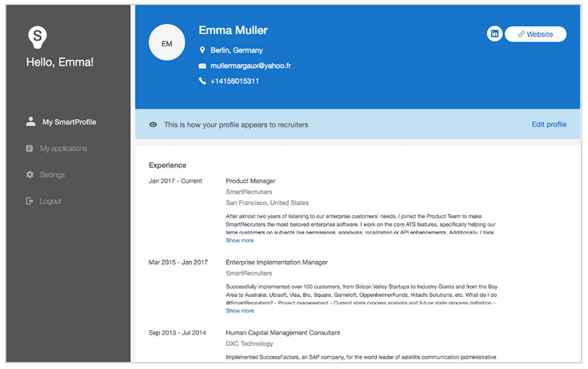This screenshot has width=588, height=369.
Task: Expand Enterprise Implementation Manager Show more
Action: 239,311
